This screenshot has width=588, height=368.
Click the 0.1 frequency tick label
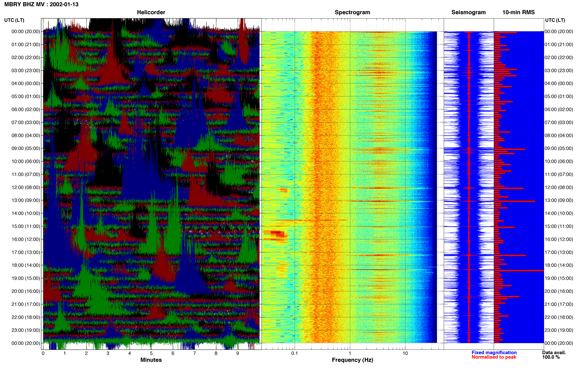click(295, 353)
